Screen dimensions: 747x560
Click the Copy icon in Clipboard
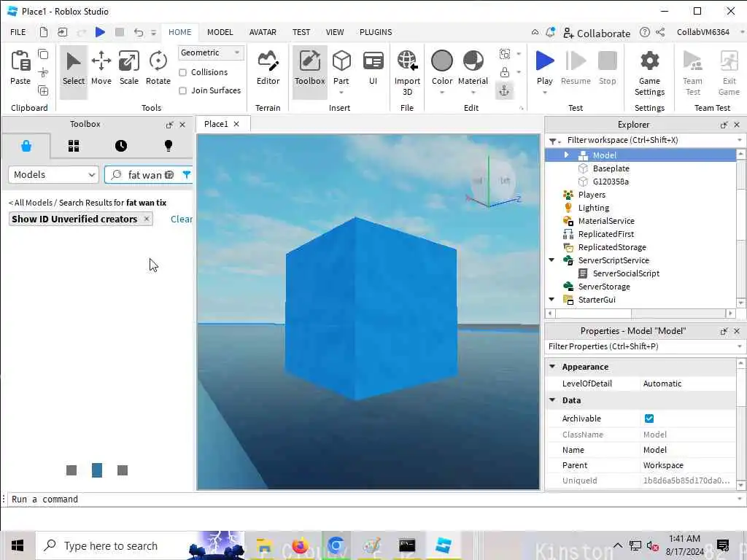43,54
